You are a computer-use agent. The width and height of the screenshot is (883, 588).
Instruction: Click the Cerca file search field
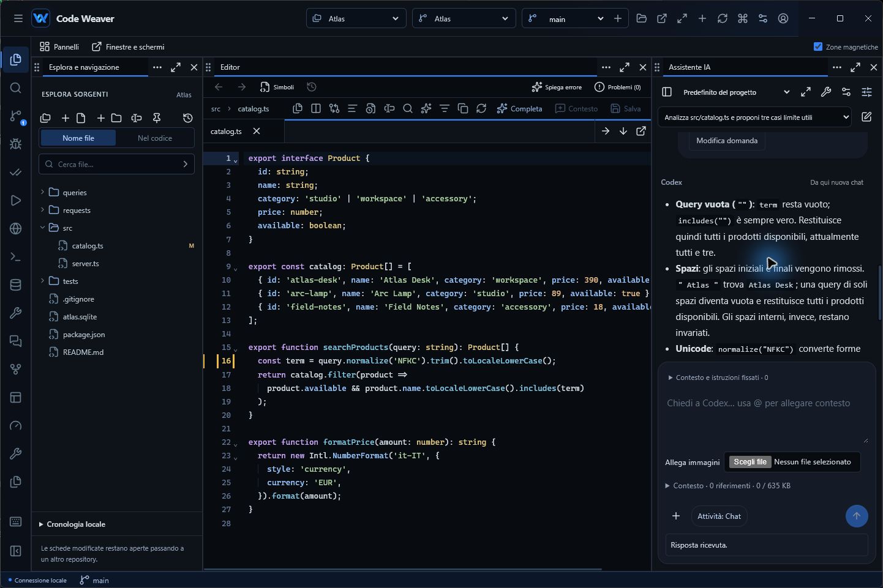coord(116,164)
